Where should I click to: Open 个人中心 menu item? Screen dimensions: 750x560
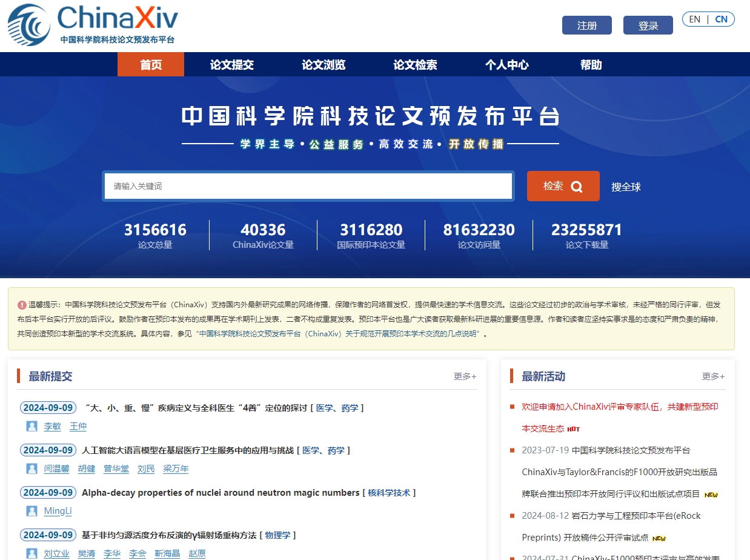pos(507,65)
